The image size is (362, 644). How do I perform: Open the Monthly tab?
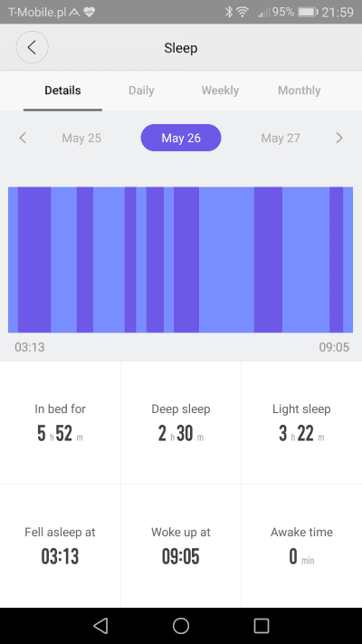tap(300, 91)
